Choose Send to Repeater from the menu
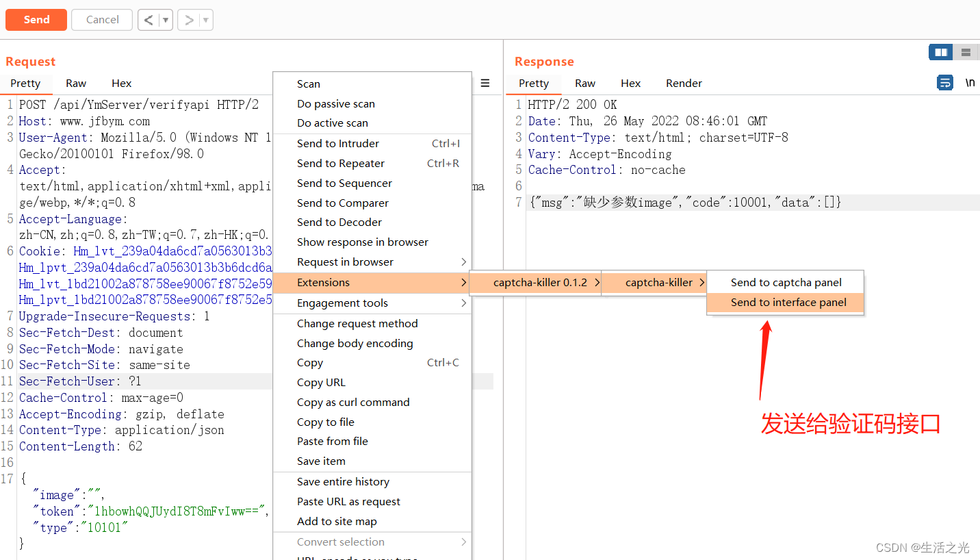This screenshot has height=560, width=980. click(340, 163)
